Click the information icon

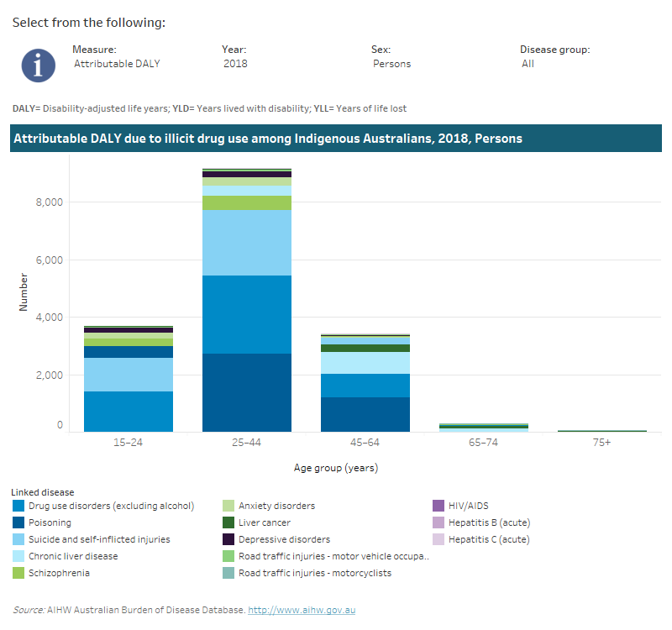[x=38, y=63]
